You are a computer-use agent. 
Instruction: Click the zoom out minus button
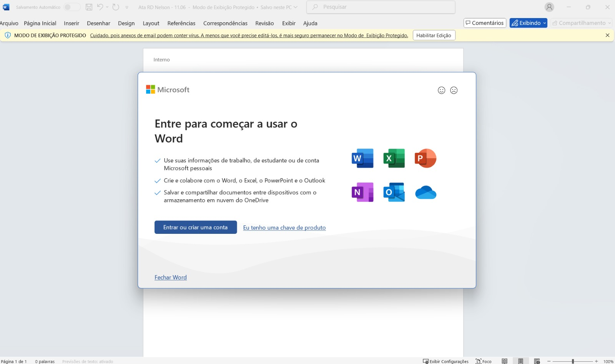[x=549, y=361]
